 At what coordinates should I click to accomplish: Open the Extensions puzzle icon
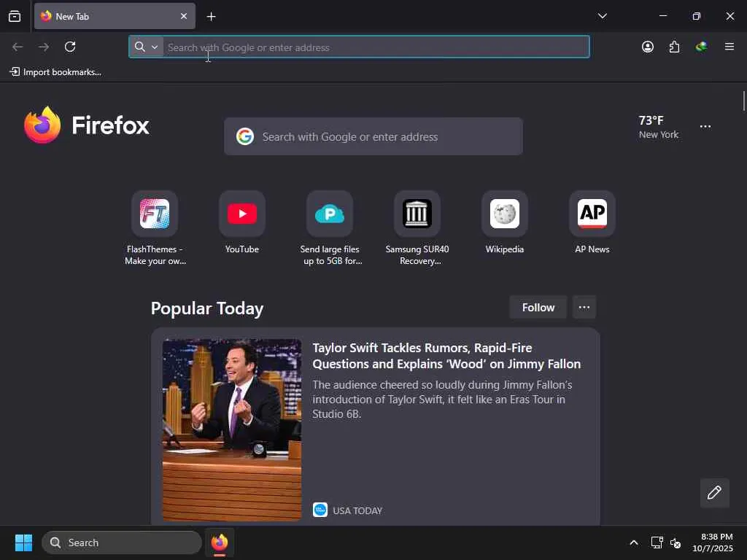674,47
